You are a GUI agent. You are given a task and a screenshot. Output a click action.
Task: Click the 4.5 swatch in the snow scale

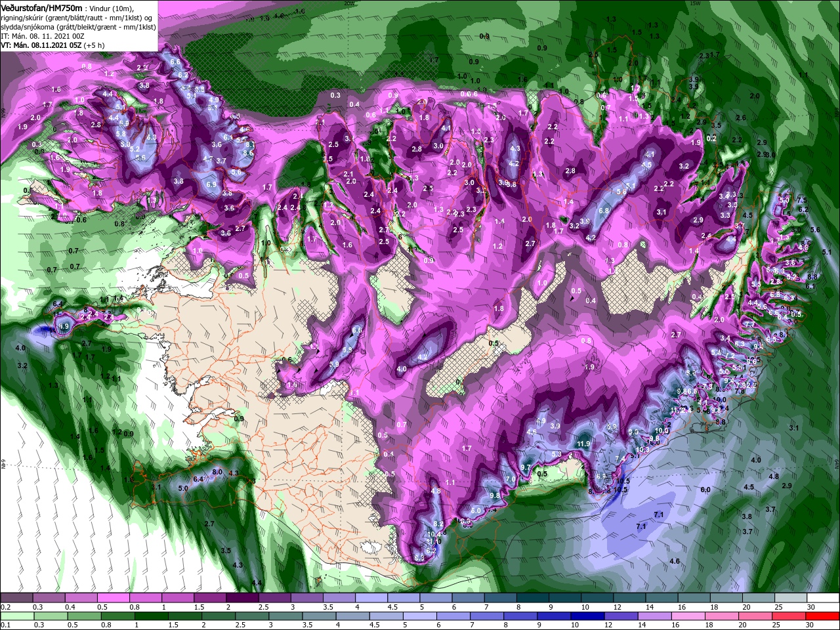click(x=402, y=598)
